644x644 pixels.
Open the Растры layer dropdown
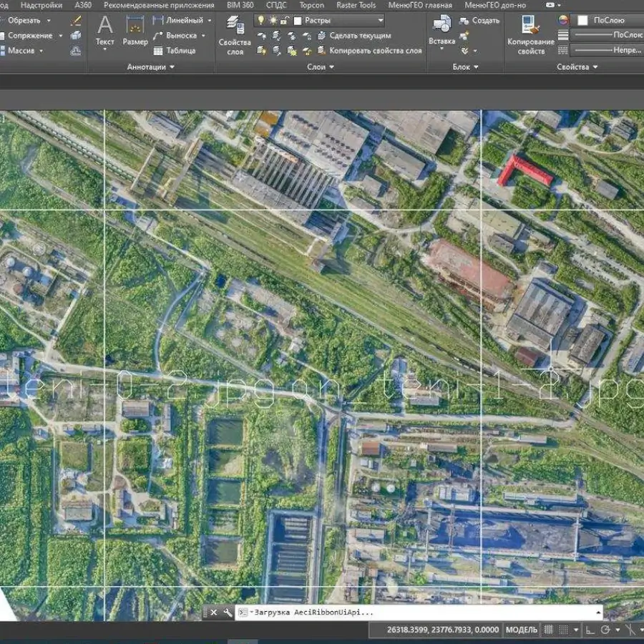coord(380,20)
